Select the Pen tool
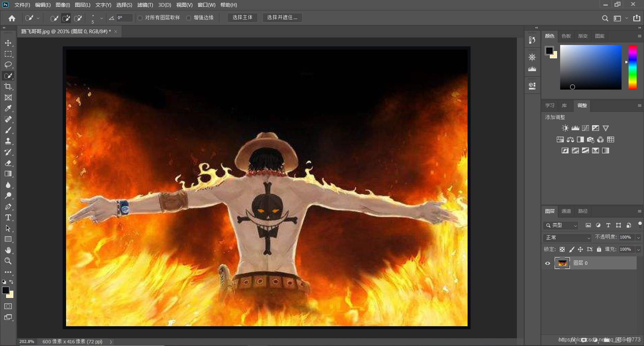 tap(8, 207)
